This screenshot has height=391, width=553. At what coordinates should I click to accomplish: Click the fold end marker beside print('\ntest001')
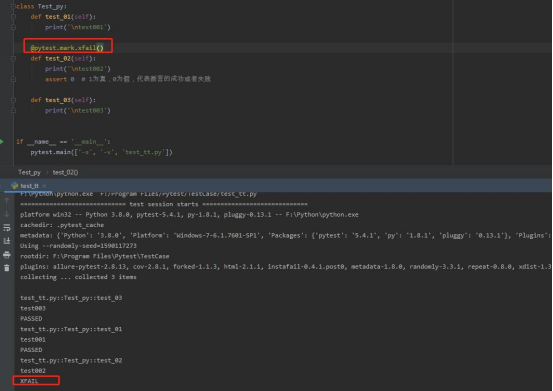click(13, 27)
